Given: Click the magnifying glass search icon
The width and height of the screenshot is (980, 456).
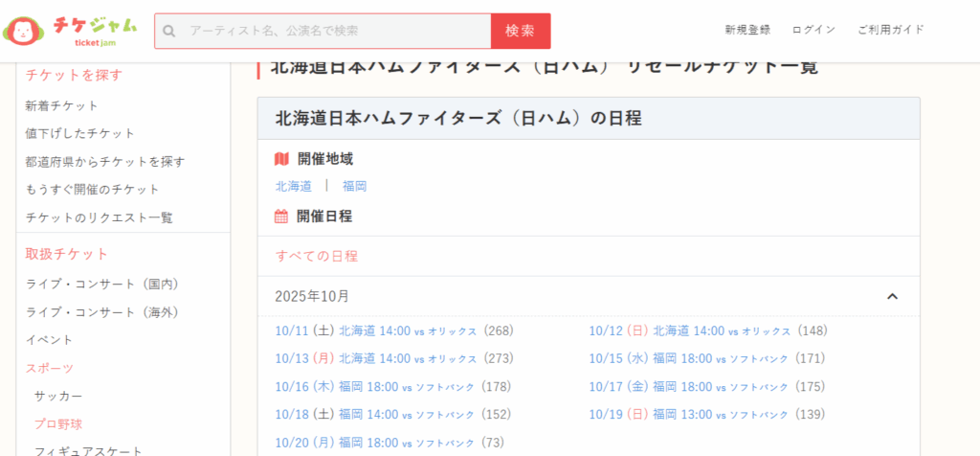Looking at the screenshot, I should pos(169,31).
